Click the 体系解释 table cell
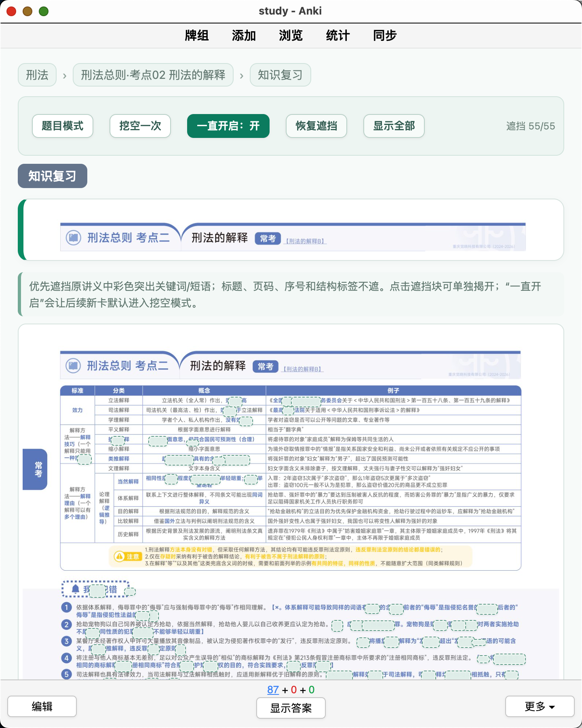 (x=128, y=498)
